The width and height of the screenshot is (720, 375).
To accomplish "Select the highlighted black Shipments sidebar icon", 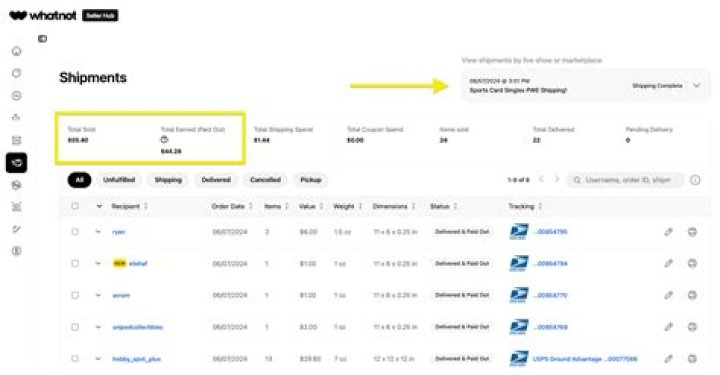I will [x=17, y=163].
